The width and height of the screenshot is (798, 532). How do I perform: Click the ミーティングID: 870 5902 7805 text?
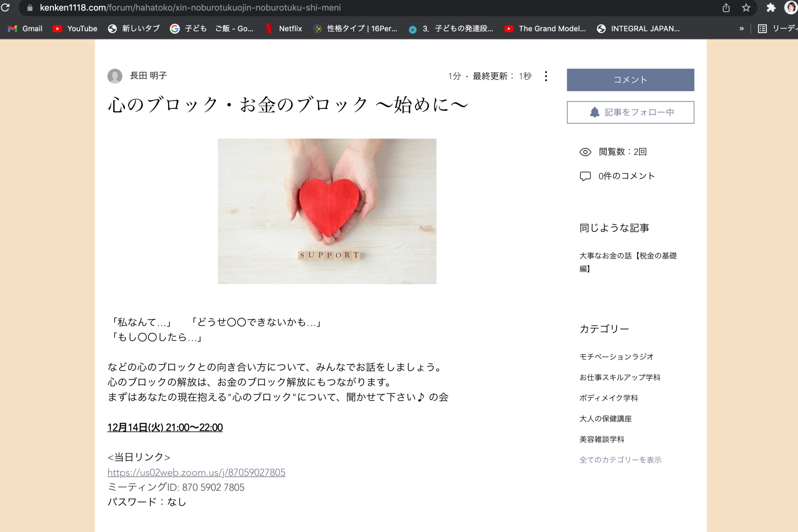(176, 487)
